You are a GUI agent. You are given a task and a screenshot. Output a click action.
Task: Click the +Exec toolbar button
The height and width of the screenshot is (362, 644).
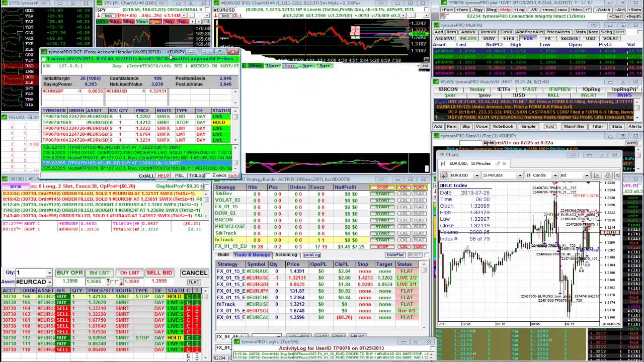pyautogui.click(x=463, y=10)
